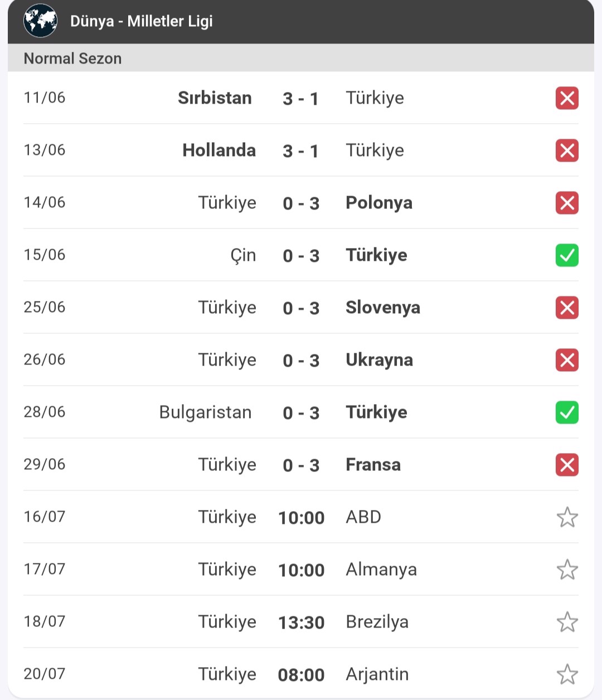Open Sırbistan 3 - 1 Türkiye score
This screenshot has height=700, width=602.
[x=300, y=99]
